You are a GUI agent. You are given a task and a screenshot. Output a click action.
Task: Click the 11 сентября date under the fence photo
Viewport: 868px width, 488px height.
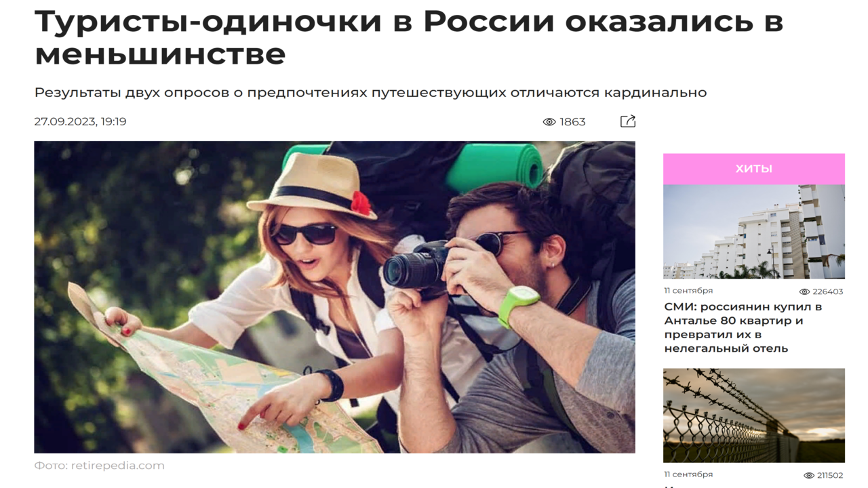point(688,474)
